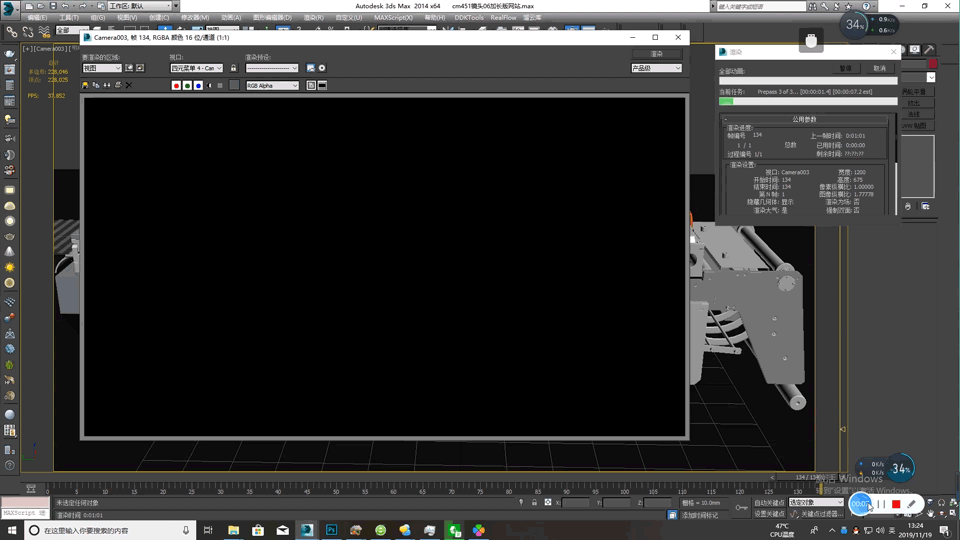Toggle the red channel display
The image size is (960, 540).
coord(176,86)
